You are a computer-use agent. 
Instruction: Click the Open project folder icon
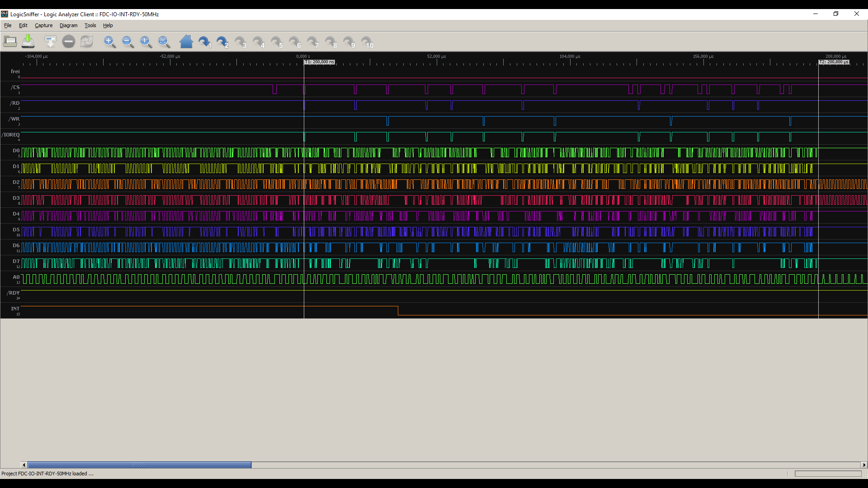click(10, 42)
